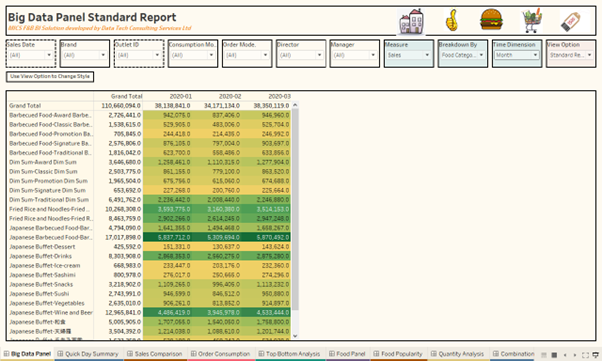Select the 'Japanese Buffet-Sushi' row label
Screen dimensions: 602x361
39,294
